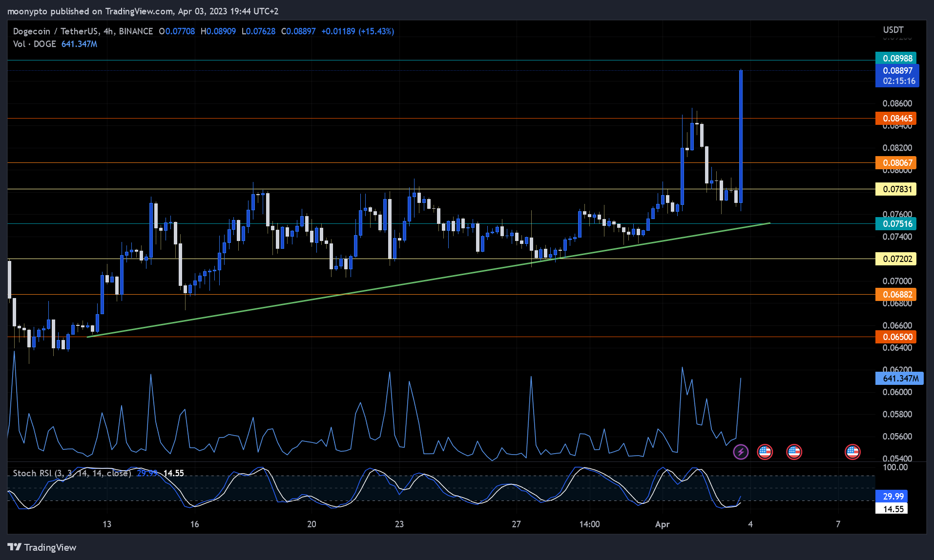Click the green ascending trendline

click(x=428, y=280)
